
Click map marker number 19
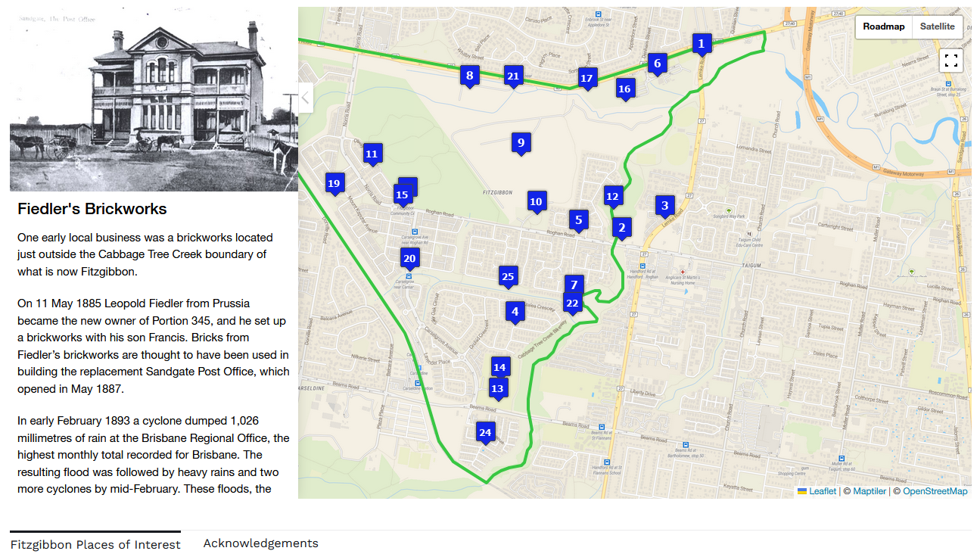[334, 182]
